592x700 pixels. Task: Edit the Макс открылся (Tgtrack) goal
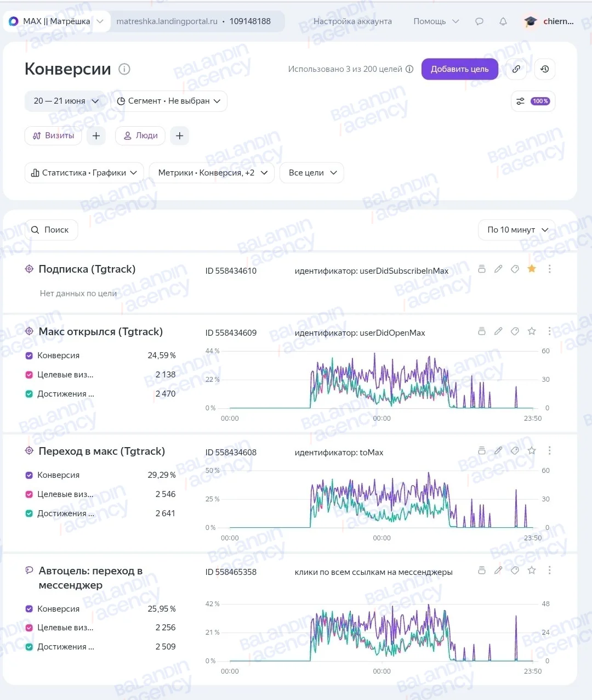498,331
